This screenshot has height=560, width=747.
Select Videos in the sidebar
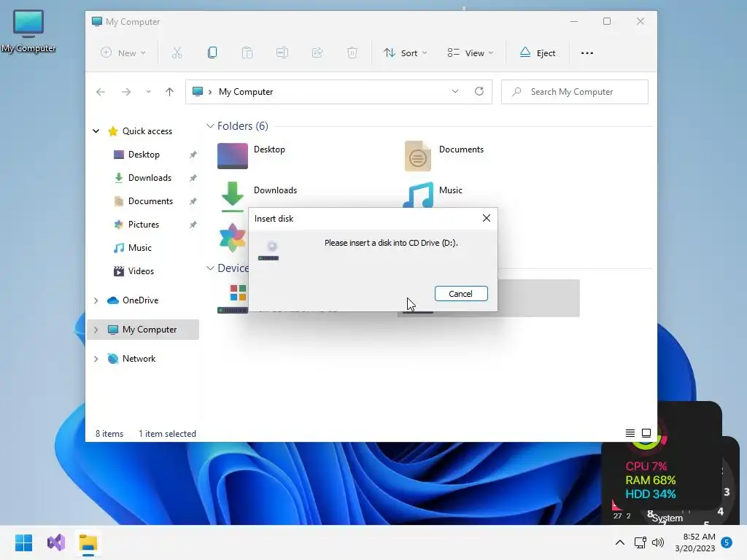[x=141, y=271]
